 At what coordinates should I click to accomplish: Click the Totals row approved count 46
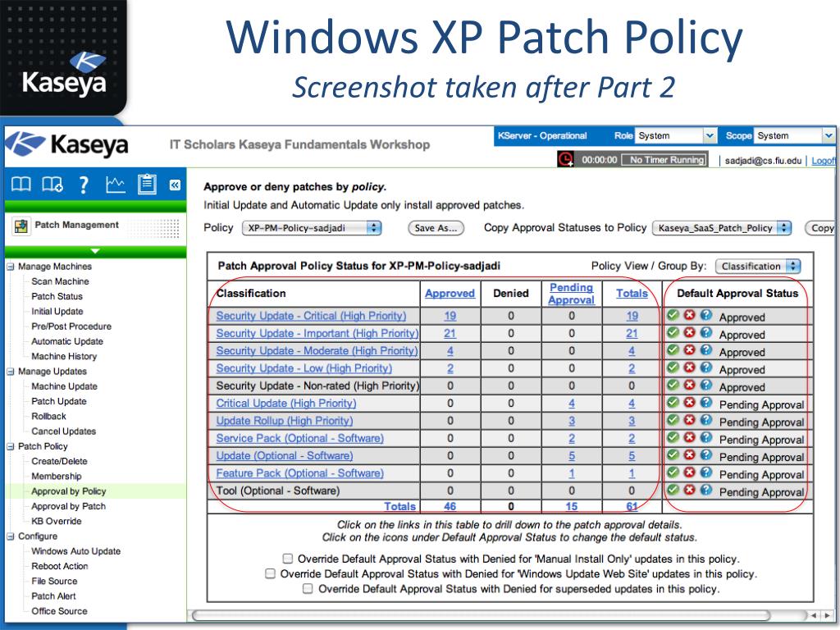click(450, 506)
